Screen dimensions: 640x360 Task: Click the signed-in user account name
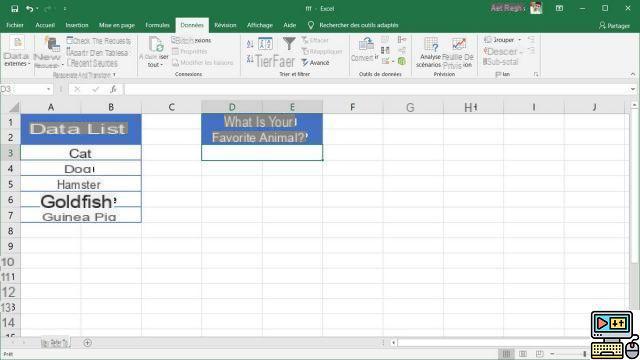[507, 8]
